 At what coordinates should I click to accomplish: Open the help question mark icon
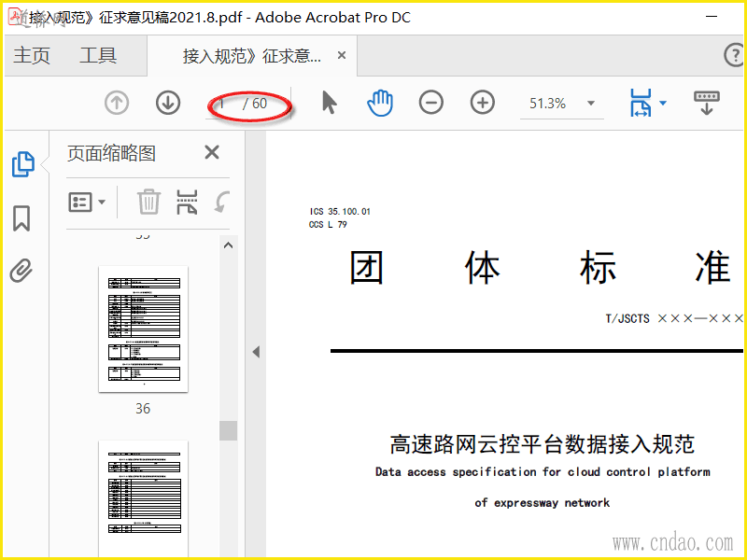coord(735,55)
